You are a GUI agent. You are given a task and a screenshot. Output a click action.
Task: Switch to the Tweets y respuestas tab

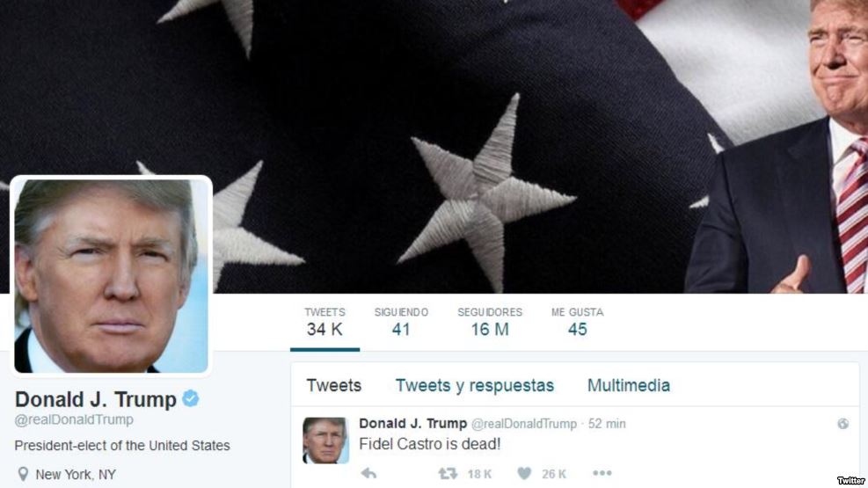(474, 386)
